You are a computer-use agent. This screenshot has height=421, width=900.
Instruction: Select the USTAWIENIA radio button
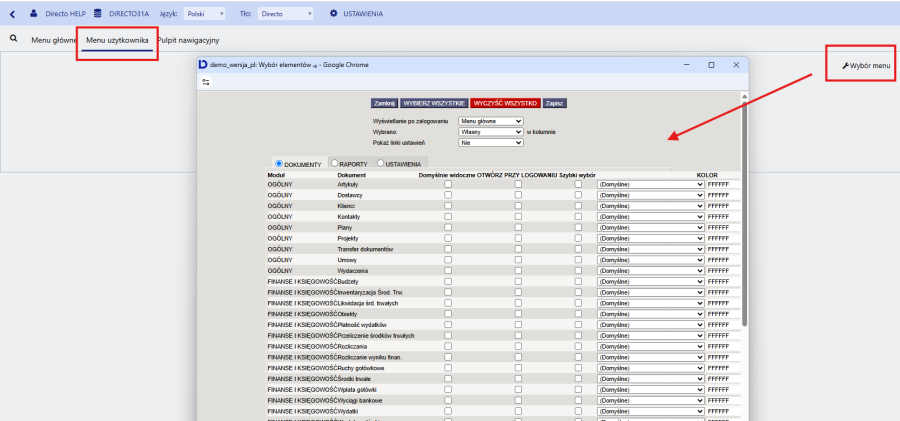[380, 164]
